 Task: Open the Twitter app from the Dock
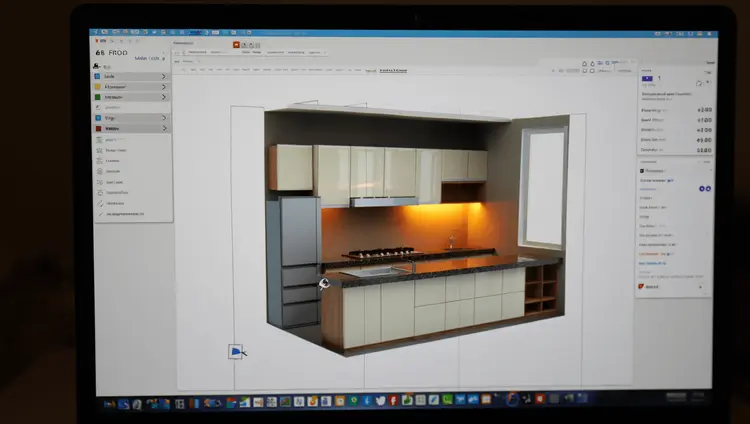tap(382, 403)
